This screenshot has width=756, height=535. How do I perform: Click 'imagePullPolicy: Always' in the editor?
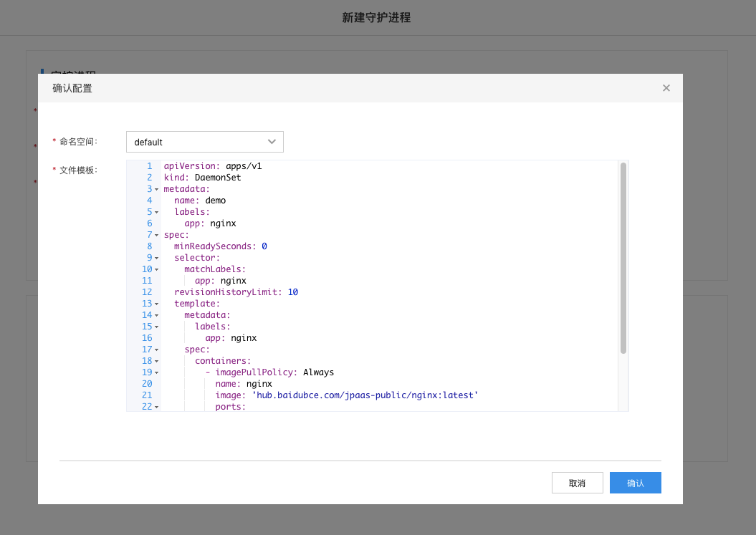click(275, 372)
